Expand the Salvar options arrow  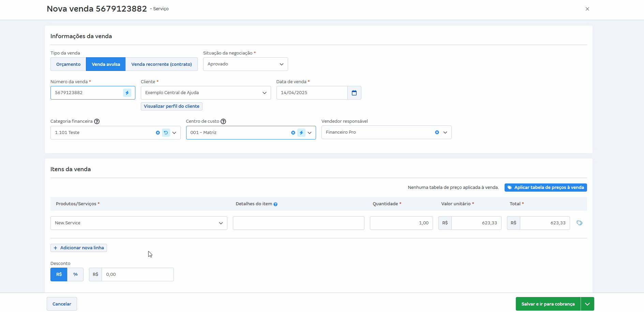(x=587, y=304)
